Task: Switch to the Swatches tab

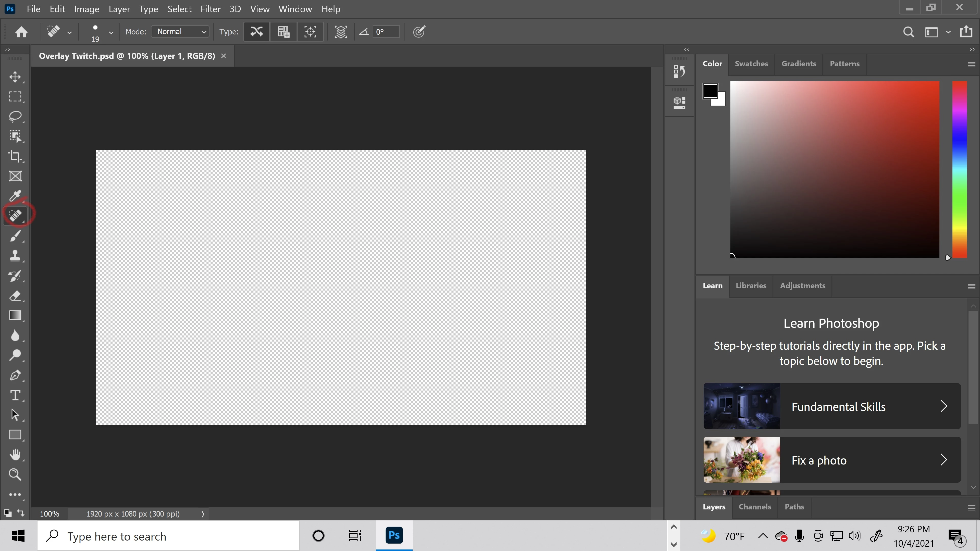Action: tap(751, 64)
